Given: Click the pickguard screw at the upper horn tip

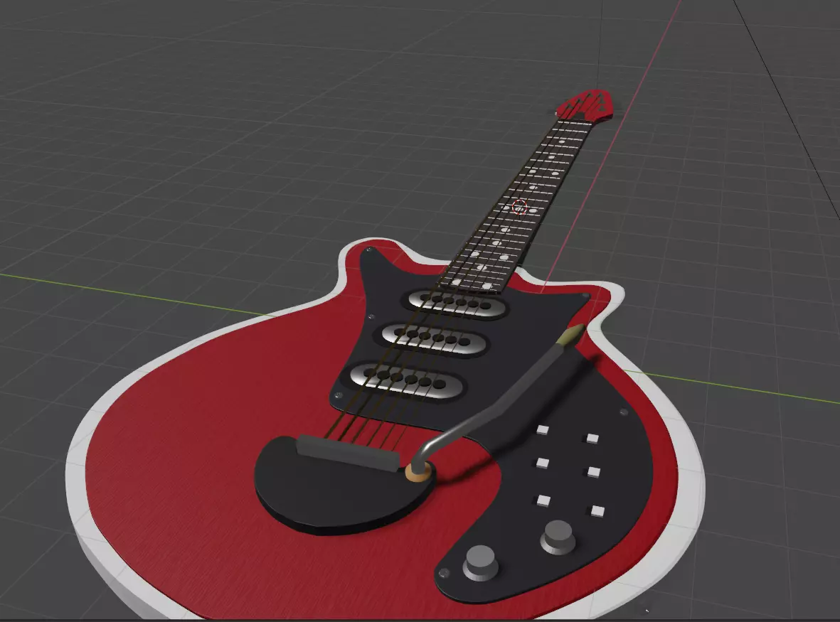Looking at the screenshot, I should point(369,250).
